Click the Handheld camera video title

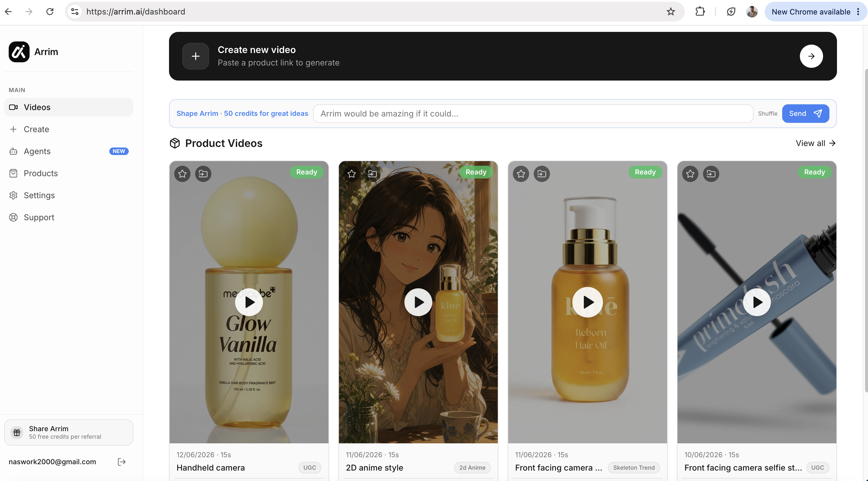pos(210,468)
